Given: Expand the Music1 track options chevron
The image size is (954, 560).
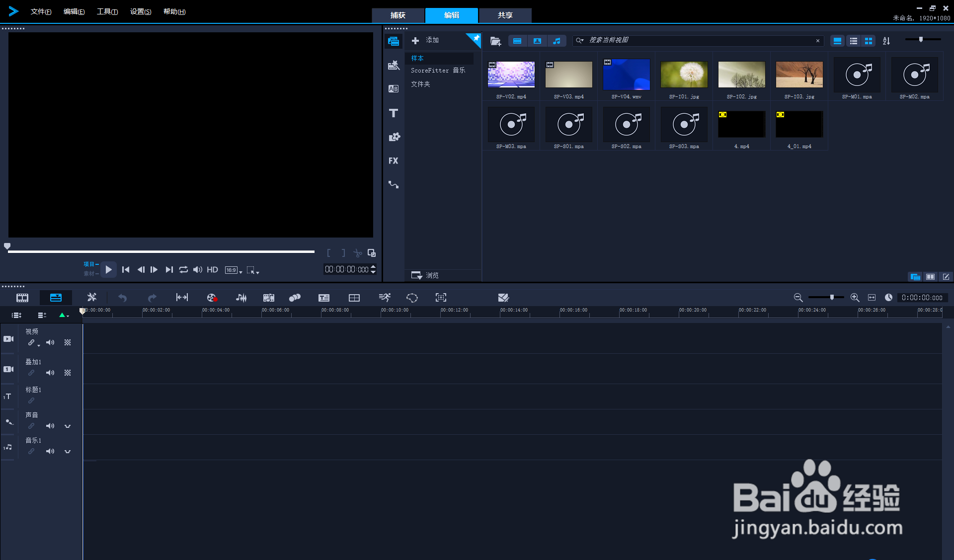Looking at the screenshot, I should point(68,451).
